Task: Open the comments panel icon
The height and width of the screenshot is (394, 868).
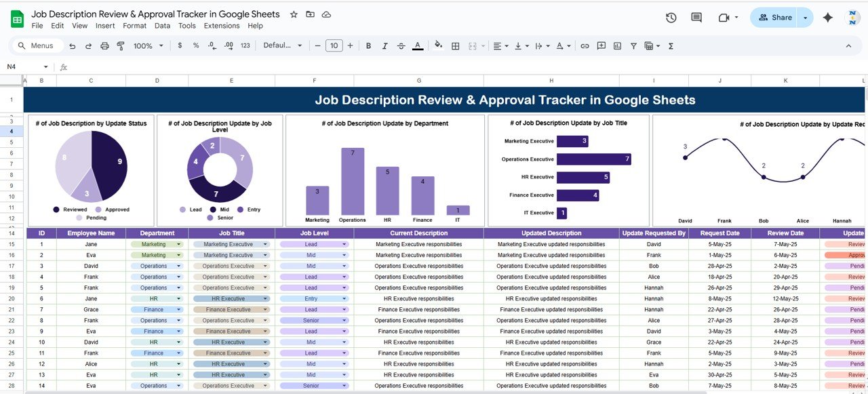Action: tap(696, 18)
